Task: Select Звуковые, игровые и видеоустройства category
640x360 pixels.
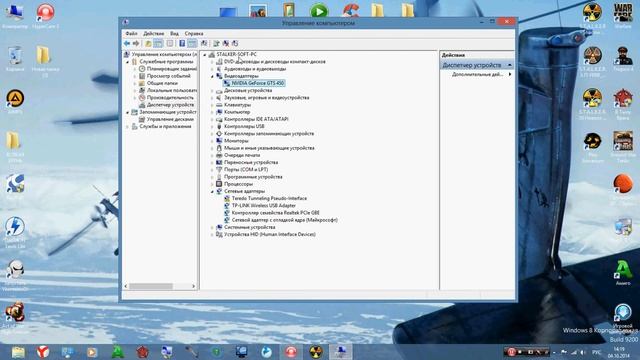Action: [267, 98]
